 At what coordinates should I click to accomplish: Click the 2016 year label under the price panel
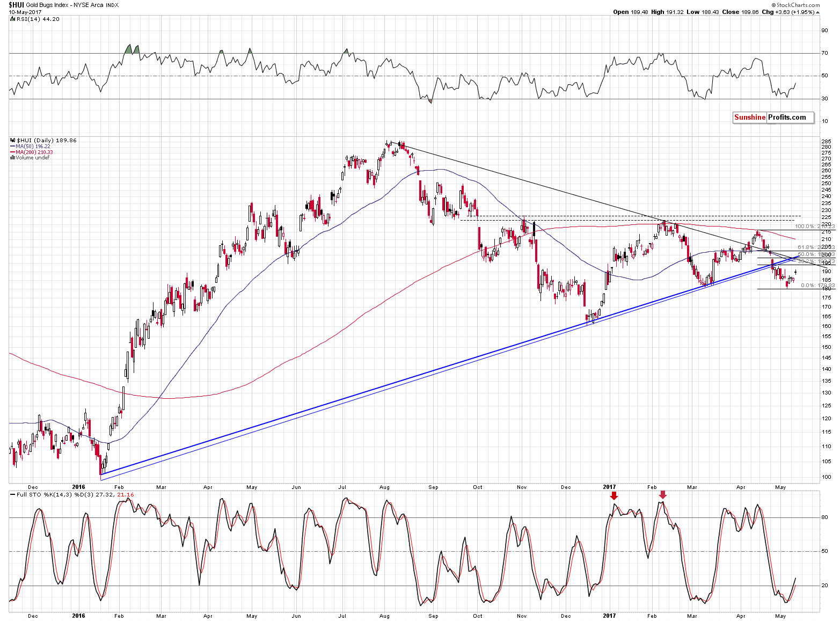79,487
